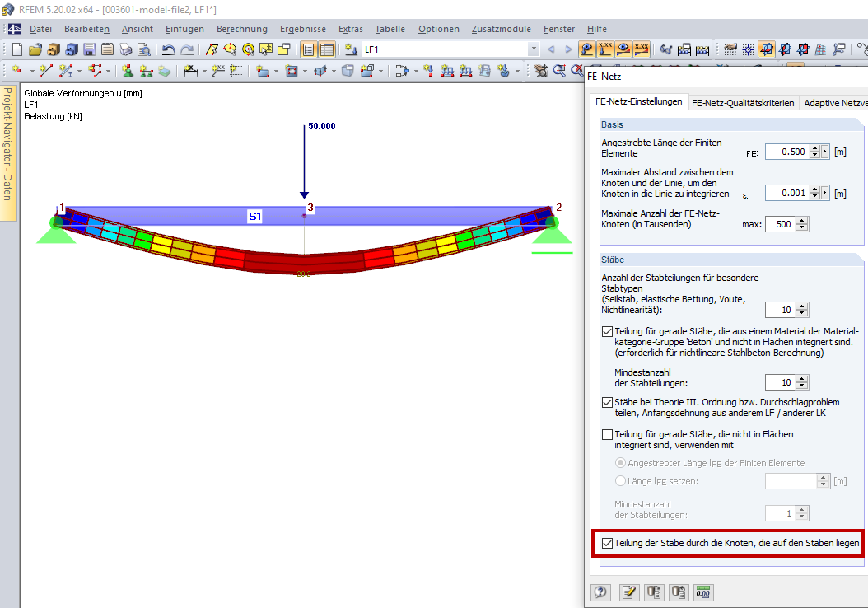Select 'Länge lFE setzen' radio button

tap(621, 481)
